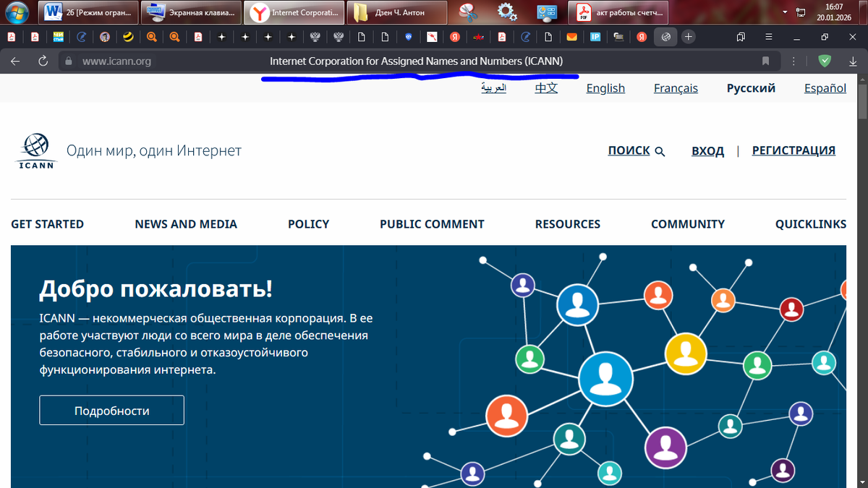Bookmark this page with the bookmark icon

765,61
